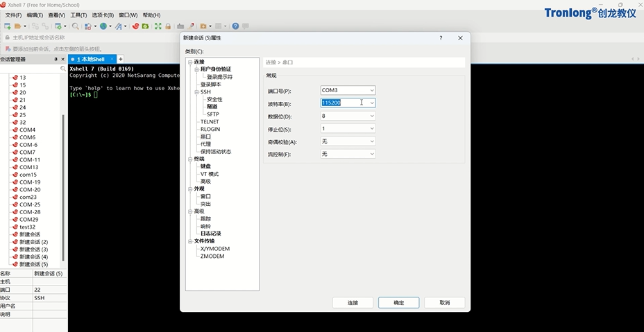Image resolution: width=644 pixels, height=332 pixels.
Task: Close the Session Manager panel
Action: [x=63, y=59]
